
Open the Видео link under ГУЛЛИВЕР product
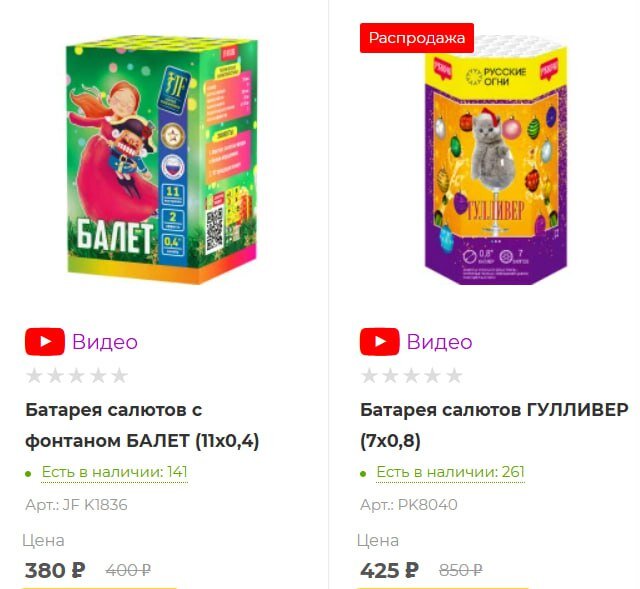point(440,342)
